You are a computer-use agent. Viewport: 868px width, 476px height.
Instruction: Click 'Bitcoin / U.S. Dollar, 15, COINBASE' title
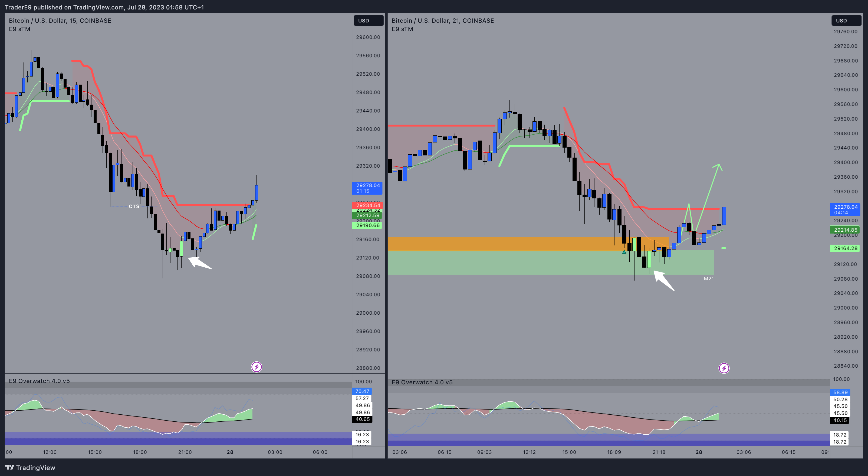click(x=60, y=21)
